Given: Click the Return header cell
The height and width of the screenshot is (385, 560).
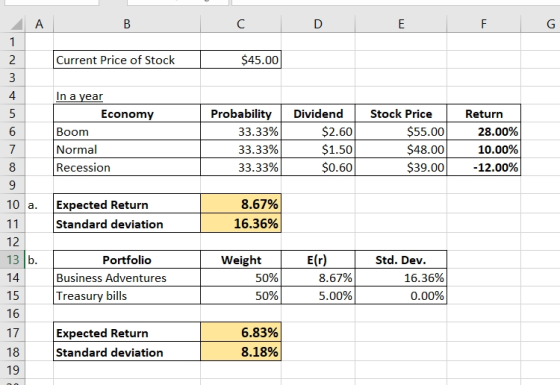Looking at the screenshot, I should [x=484, y=114].
